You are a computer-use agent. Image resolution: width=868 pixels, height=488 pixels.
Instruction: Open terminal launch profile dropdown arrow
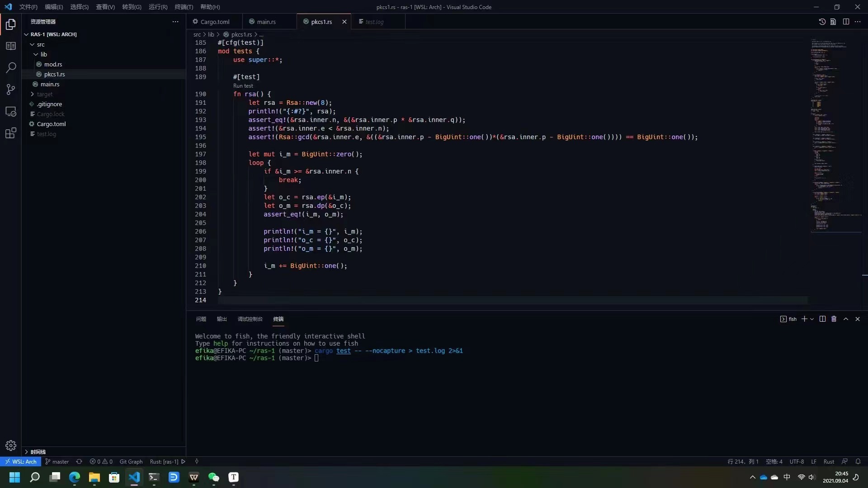(812, 319)
